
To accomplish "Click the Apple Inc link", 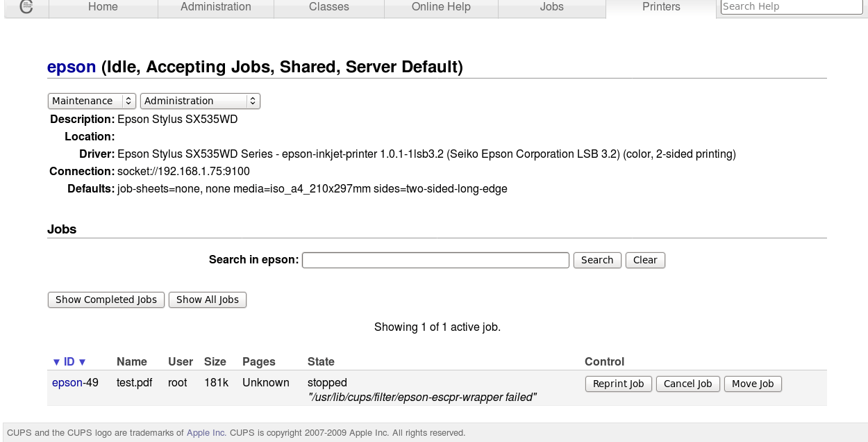I will coord(205,432).
